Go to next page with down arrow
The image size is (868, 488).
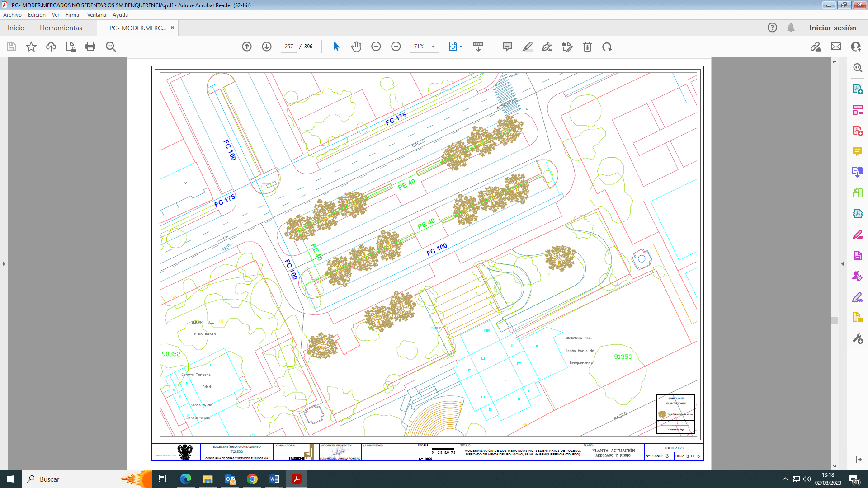[267, 47]
